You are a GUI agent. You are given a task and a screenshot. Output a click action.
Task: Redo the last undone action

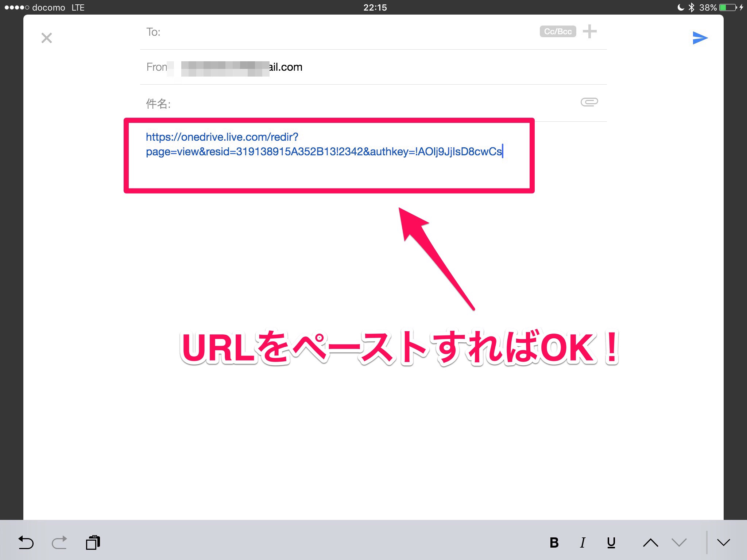(x=59, y=543)
